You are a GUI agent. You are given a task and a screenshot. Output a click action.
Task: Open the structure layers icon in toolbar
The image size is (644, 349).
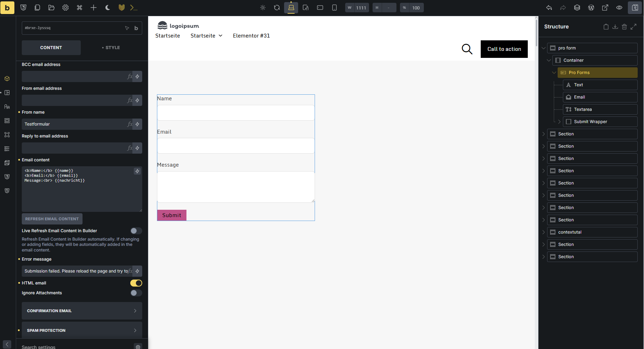pyautogui.click(x=577, y=8)
